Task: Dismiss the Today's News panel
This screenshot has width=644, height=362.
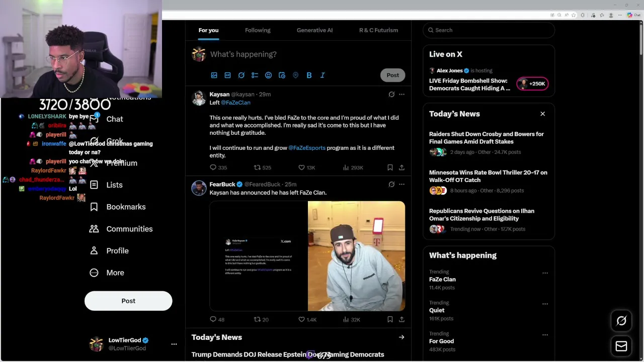Action: point(542,114)
